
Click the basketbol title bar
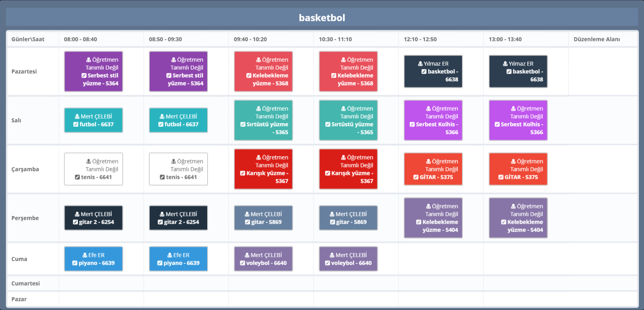coord(322,18)
